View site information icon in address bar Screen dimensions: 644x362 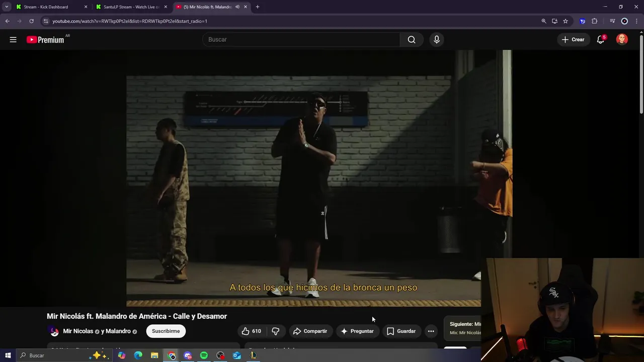coord(46,21)
